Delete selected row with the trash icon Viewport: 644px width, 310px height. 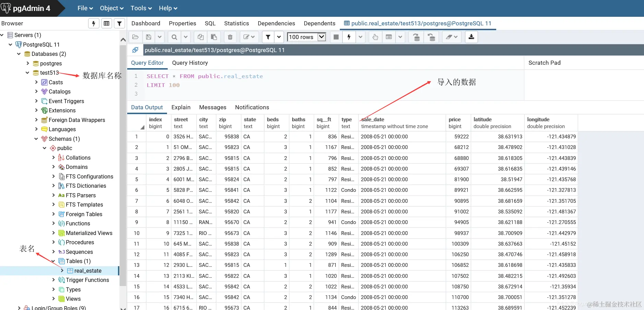(230, 37)
